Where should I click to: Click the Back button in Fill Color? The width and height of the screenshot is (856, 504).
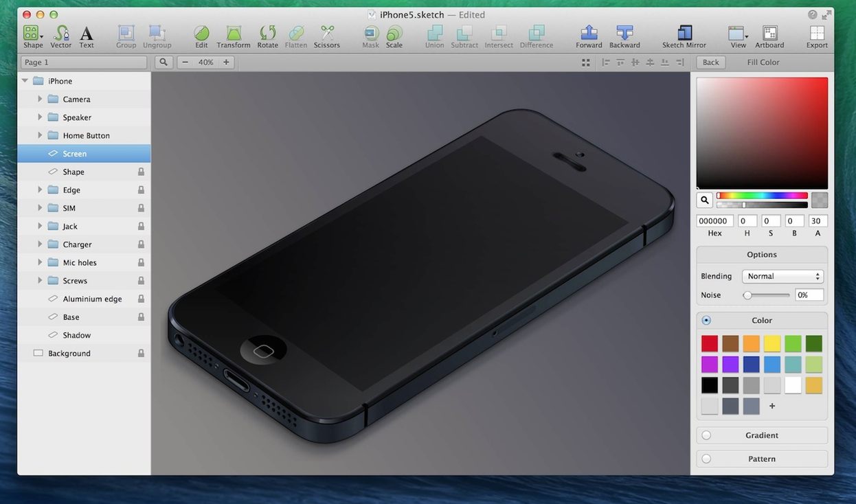[711, 62]
